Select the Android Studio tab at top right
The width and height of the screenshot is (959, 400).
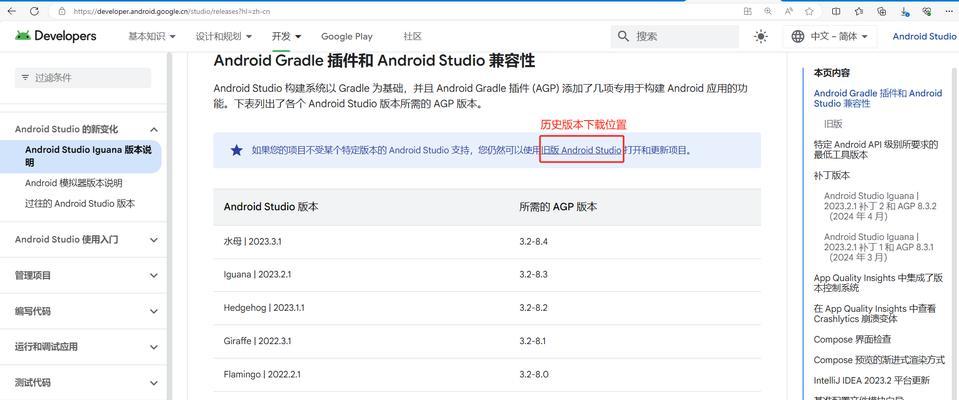[924, 37]
